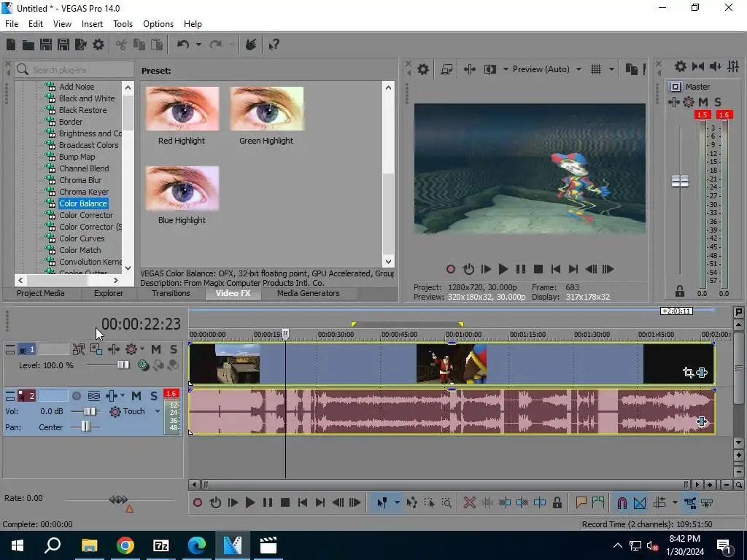Copy preview snapshot to clipboard icon

632,69
